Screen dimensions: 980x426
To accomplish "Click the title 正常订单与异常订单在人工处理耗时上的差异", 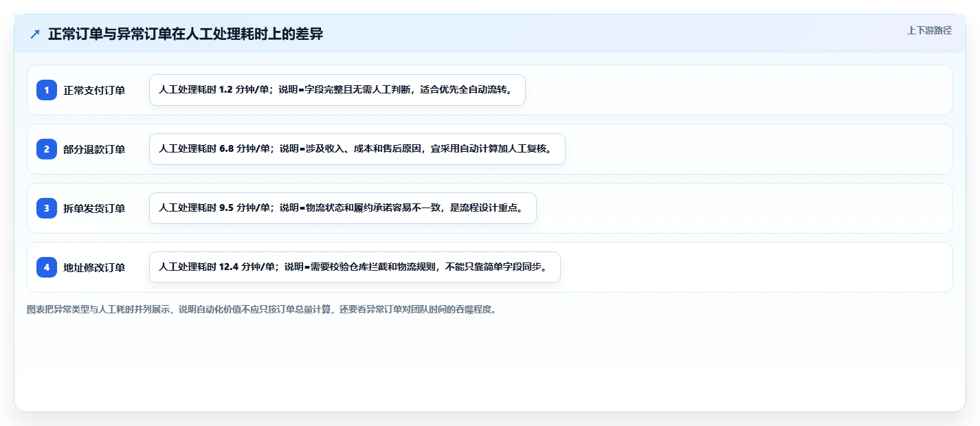I will tap(186, 34).
